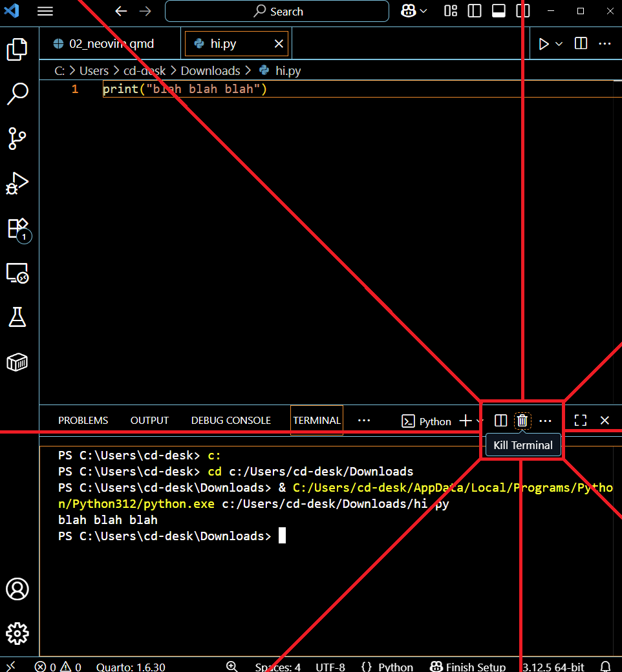Click the notifications bell in status bar
This screenshot has width=622, height=672.
(x=606, y=666)
